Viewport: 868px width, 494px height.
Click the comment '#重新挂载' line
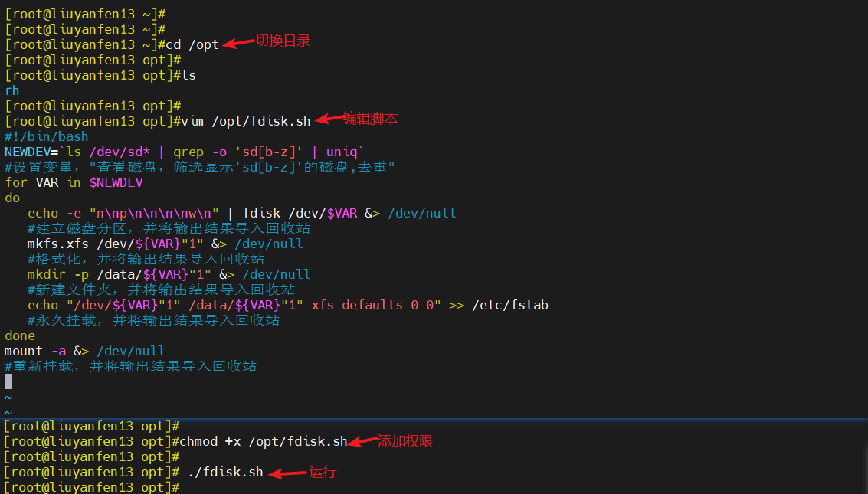click(x=131, y=366)
